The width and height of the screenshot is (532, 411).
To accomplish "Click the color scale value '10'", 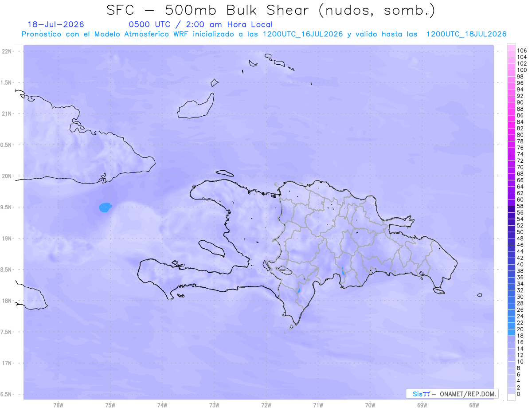I will [520, 362].
